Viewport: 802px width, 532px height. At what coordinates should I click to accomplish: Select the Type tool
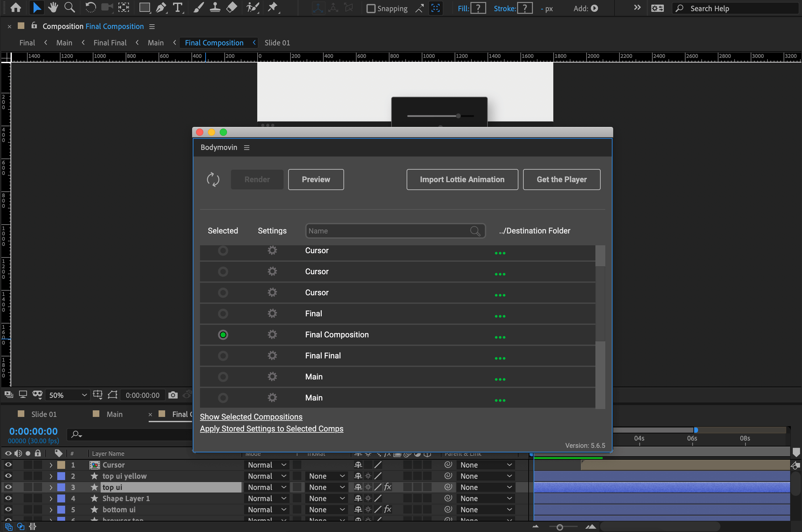pos(177,8)
